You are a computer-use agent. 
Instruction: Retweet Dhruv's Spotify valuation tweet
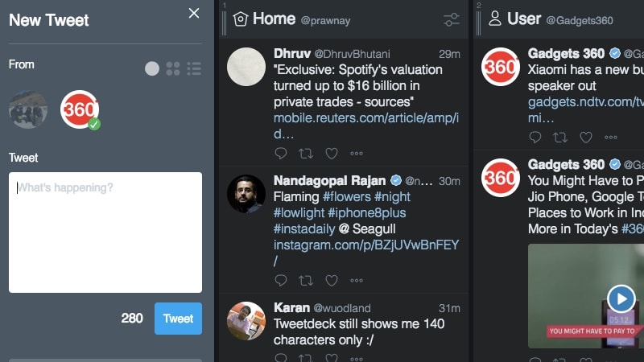306,154
